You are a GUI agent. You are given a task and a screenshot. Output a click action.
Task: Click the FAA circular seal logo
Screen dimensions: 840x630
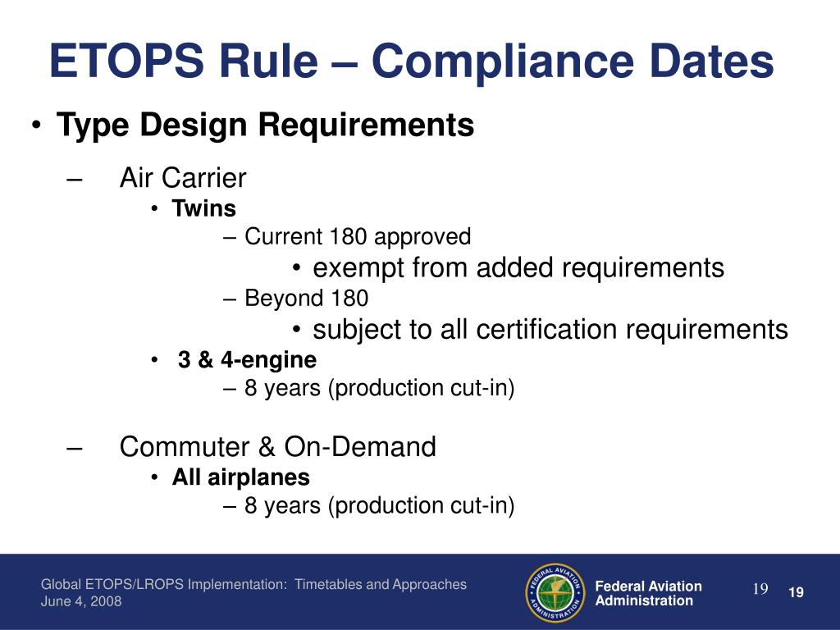555,593
